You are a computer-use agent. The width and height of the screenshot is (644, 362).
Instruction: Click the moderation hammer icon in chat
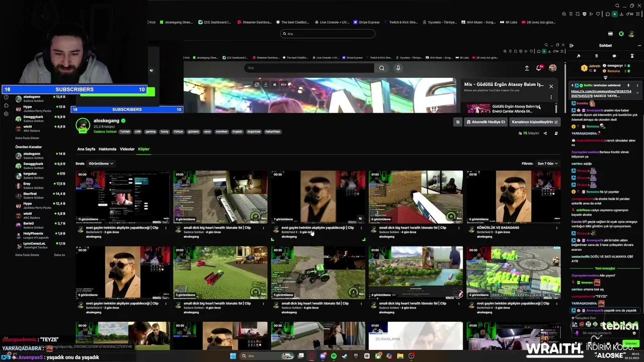[579, 56]
